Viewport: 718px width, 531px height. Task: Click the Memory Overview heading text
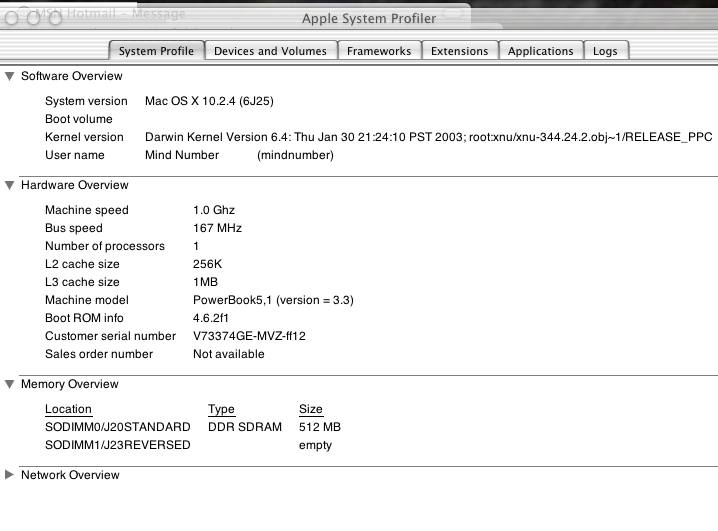pos(70,384)
